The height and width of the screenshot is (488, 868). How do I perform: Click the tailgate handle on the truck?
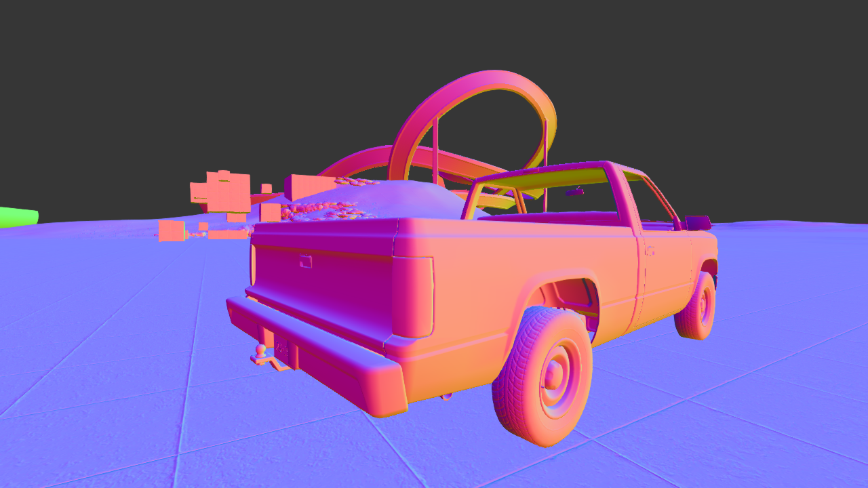click(306, 261)
